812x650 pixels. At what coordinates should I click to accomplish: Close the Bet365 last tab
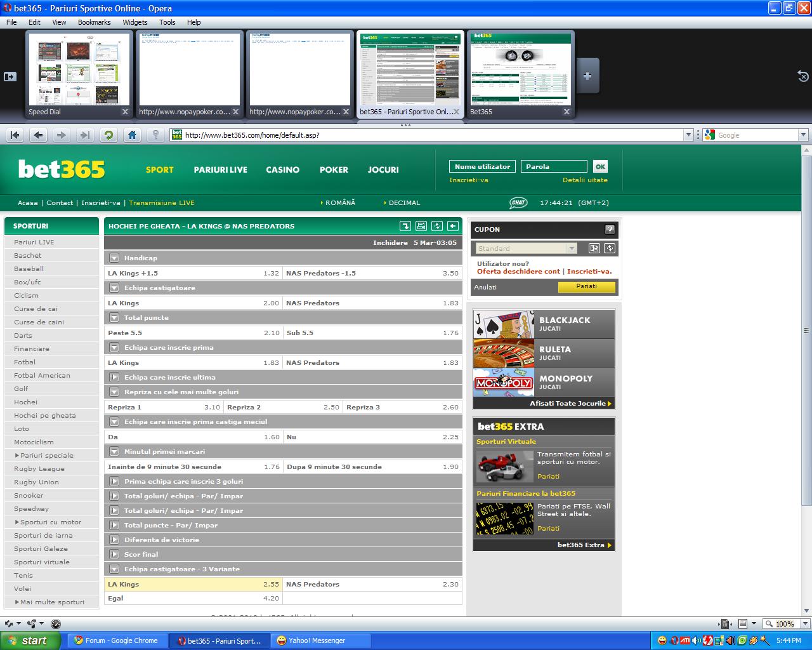[x=566, y=112]
